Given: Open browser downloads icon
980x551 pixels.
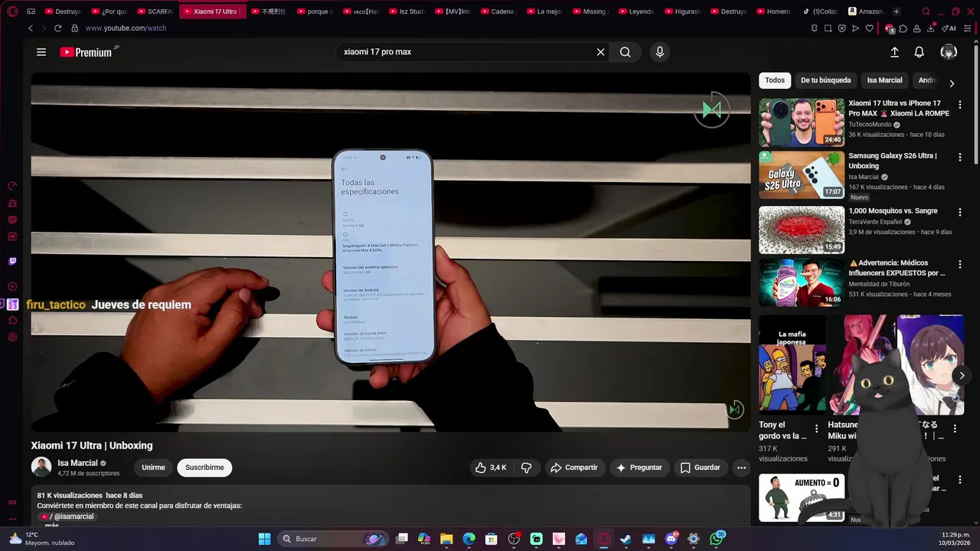Looking at the screenshot, I should 932,28.
